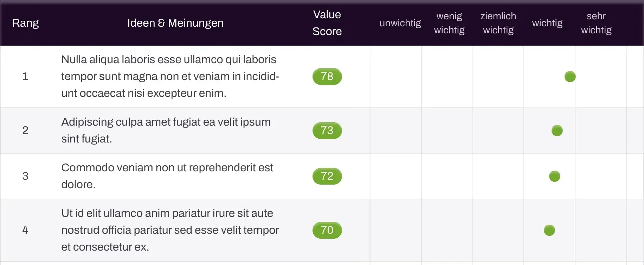Select the unwichtig column header
The width and height of the screenshot is (644, 265).
click(400, 23)
